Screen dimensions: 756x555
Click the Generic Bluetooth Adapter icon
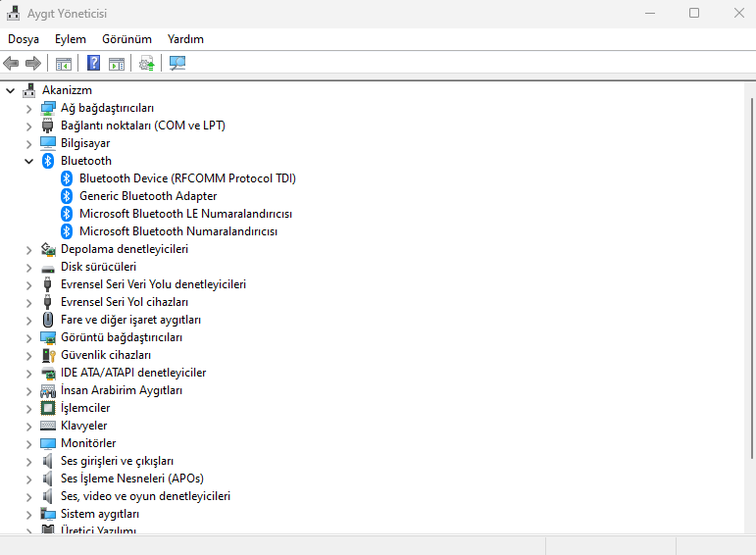[67, 196]
